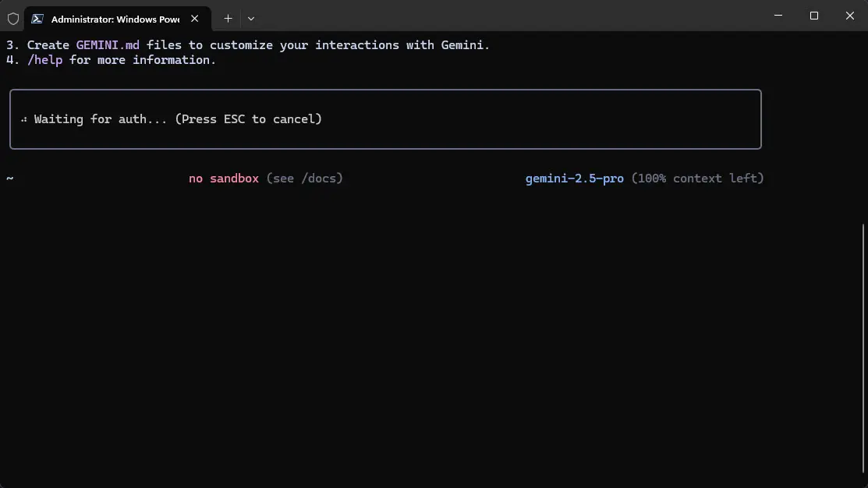Viewport: 868px width, 488px height.
Task: Expand the new tab profile dropdown chevron
Action: [251, 18]
